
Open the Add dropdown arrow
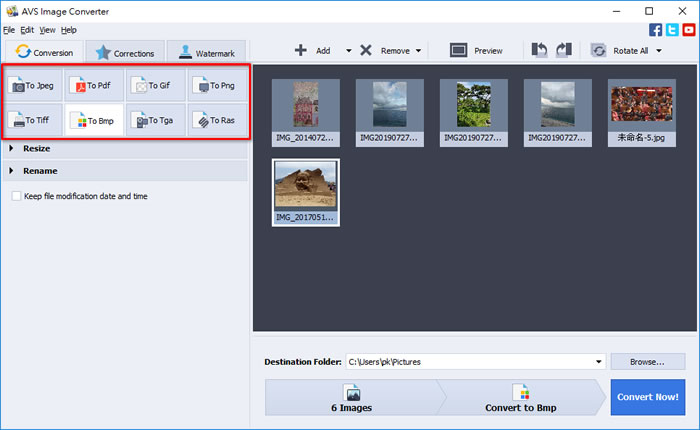click(x=349, y=51)
